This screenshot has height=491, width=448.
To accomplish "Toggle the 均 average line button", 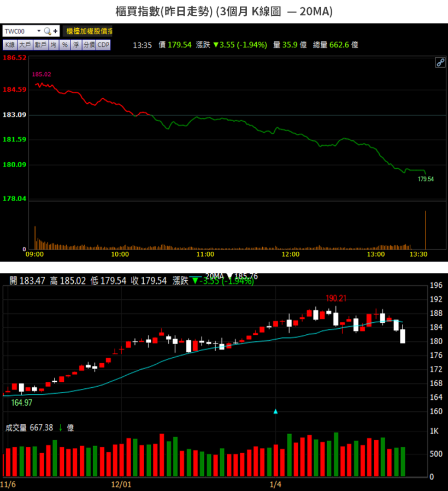I will pyautogui.click(x=54, y=44).
